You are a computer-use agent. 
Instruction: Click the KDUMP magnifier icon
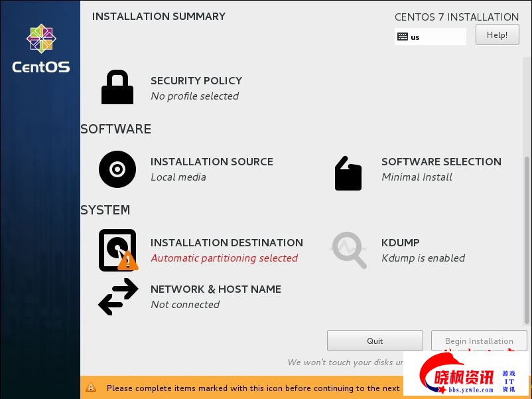click(x=349, y=250)
